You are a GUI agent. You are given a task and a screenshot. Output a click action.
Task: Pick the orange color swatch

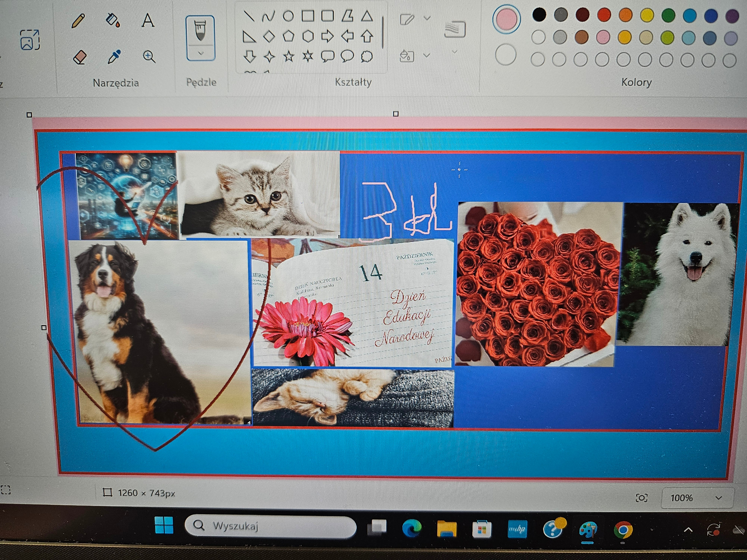coord(626,15)
